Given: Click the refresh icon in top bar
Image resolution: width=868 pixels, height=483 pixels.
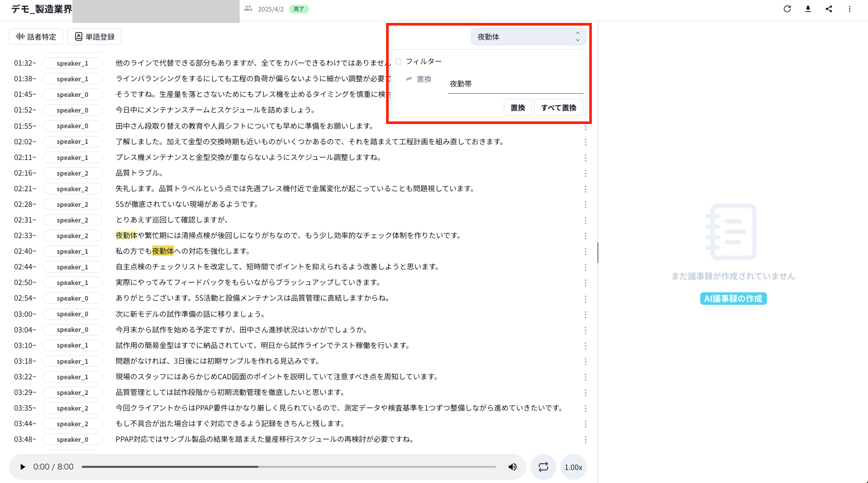Looking at the screenshot, I should click(x=787, y=9).
